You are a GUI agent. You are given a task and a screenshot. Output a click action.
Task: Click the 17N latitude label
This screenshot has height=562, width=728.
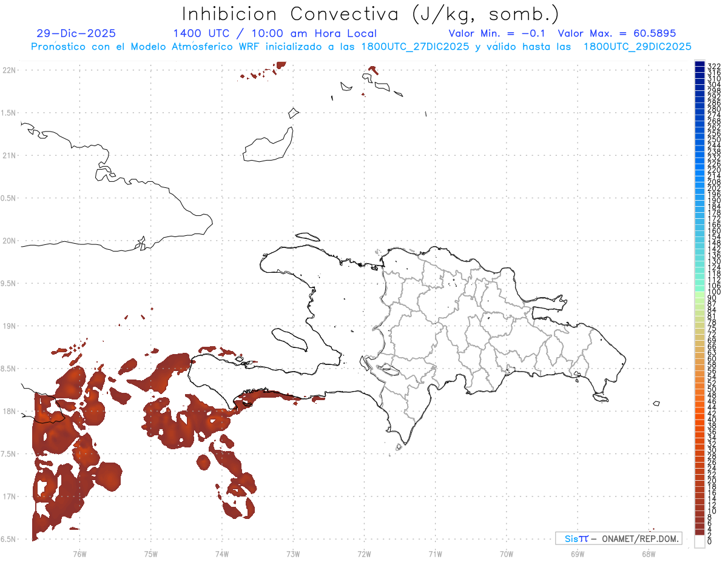point(8,497)
